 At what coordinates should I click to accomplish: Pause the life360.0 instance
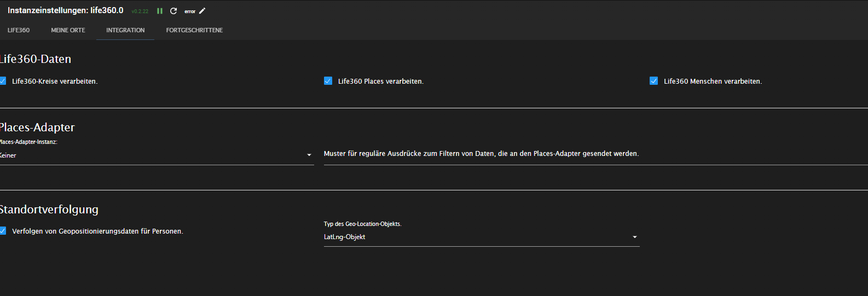160,11
